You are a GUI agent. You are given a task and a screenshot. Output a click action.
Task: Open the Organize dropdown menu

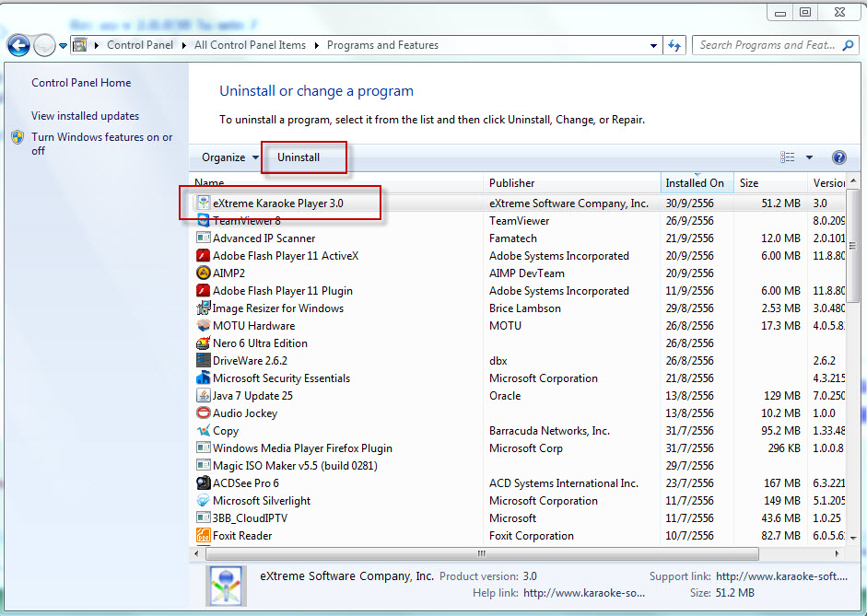tap(230, 157)
